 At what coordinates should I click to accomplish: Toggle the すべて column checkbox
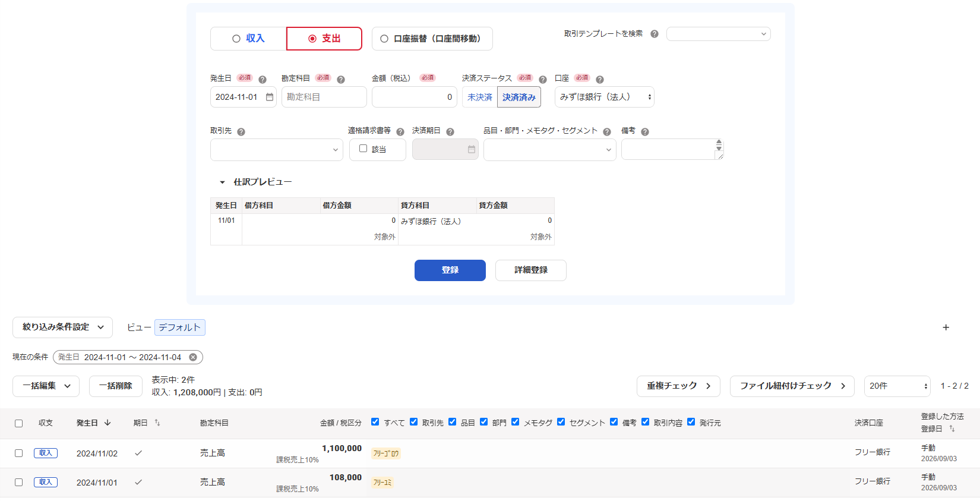[375, 422]
